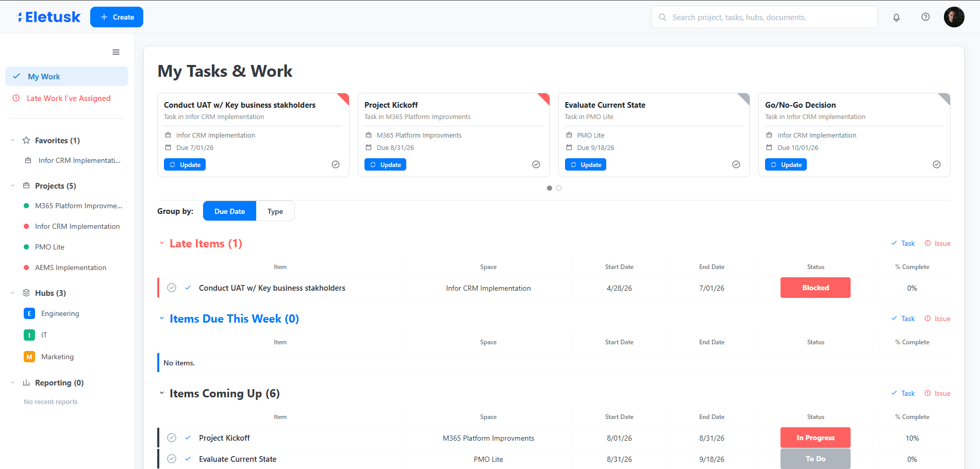
Task: Group by Due Date tab
Action: (x=229, y=211)
